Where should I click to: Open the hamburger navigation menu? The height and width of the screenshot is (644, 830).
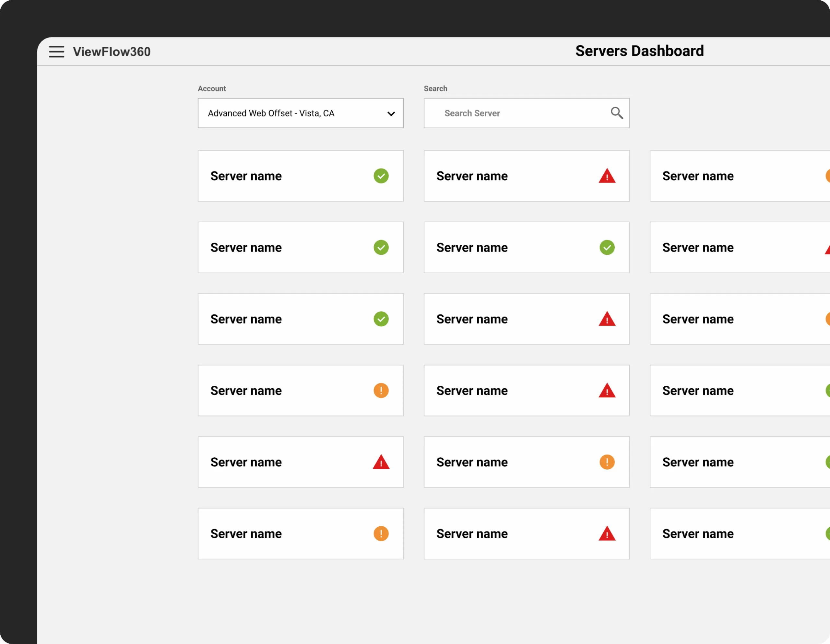coord(57,52)
